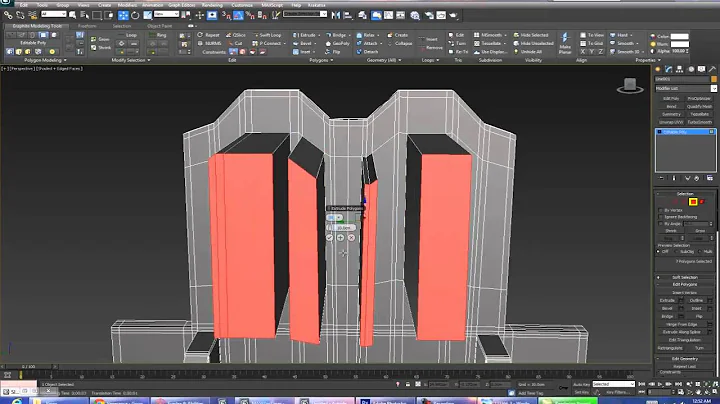The width and height of the screenshot is (720, 404).
Task: Select Polygon sub-object level in Selection rollout
Action: (x=693, y=202)
